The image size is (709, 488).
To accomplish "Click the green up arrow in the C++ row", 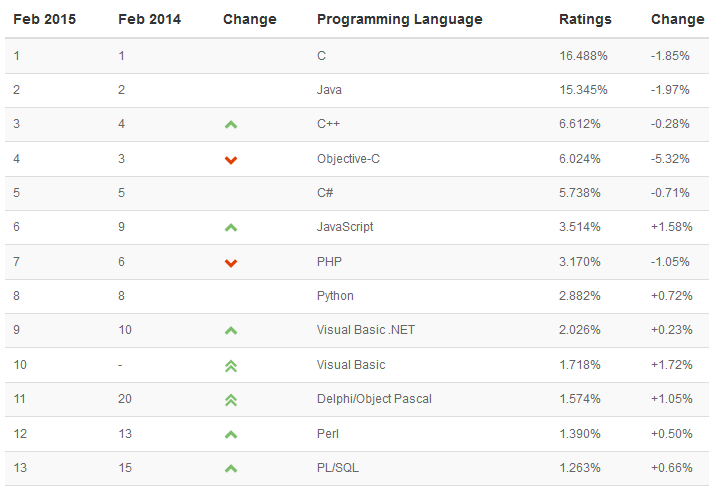I will [x=231, y=125].
